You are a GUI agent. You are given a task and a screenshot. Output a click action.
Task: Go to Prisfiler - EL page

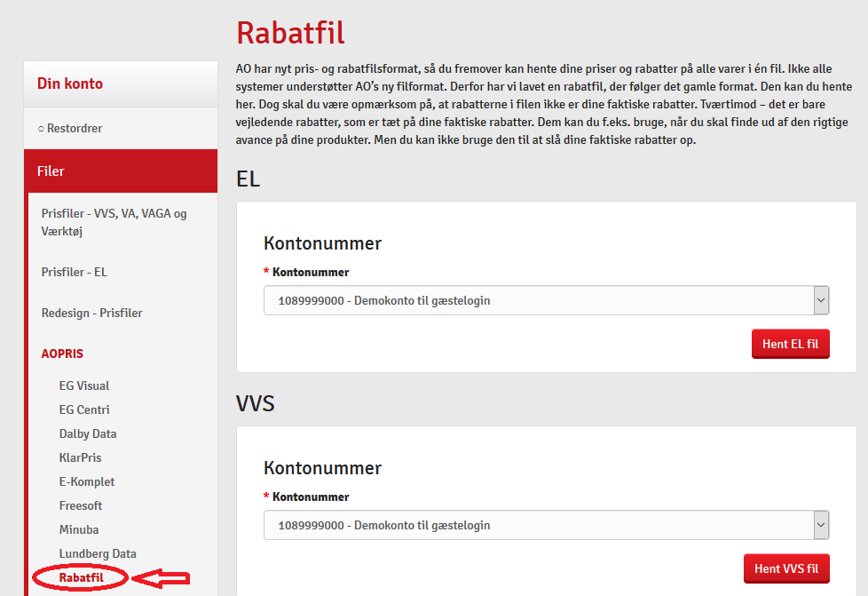coord(75,272)
